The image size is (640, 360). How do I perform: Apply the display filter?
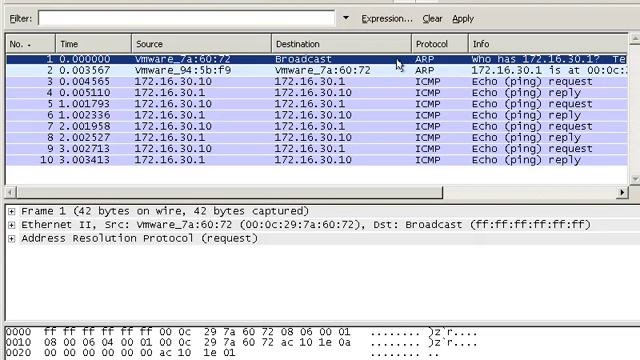[463, 19]
